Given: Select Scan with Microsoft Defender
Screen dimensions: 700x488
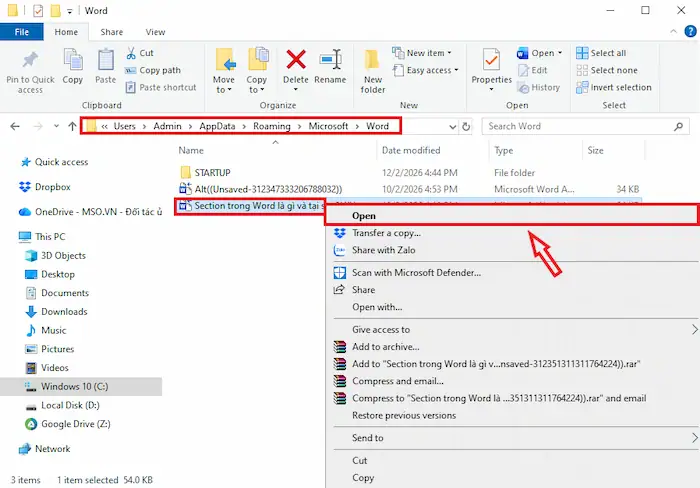Looking at the screenshot, I should [x=416, y=272].
